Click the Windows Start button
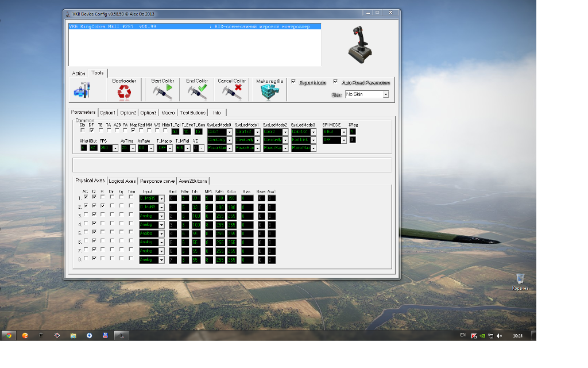Image resolution: width=588 pixels, height=368 pixels. coord(8,335)
